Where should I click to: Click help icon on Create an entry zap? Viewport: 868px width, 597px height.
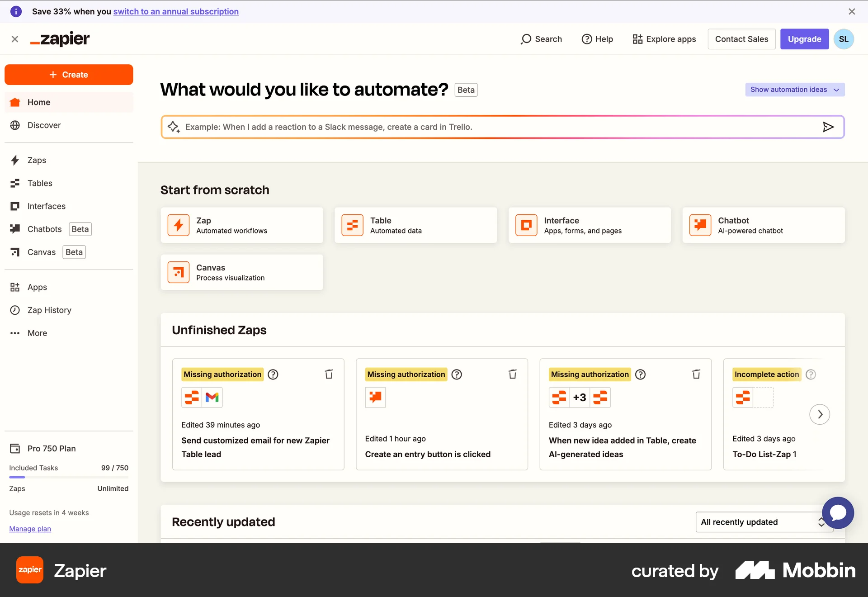coord(457,374)
